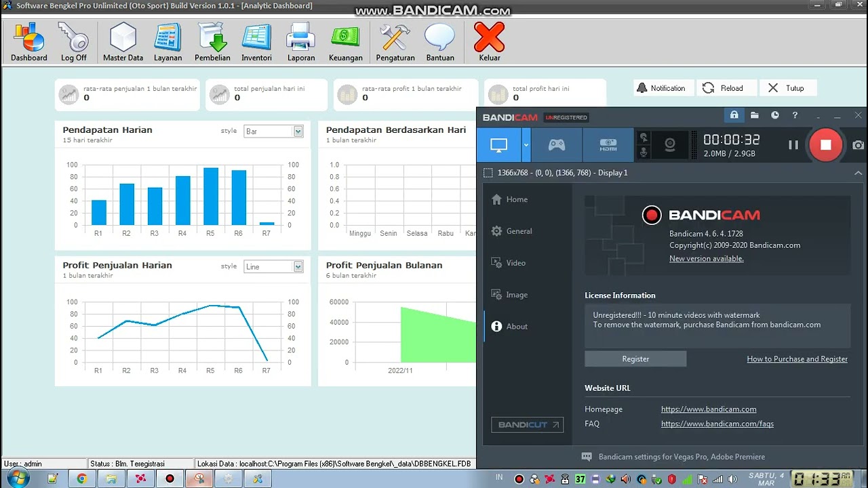Click the Keluar red X icon
The image size is (868, 488).
point(489,42)
